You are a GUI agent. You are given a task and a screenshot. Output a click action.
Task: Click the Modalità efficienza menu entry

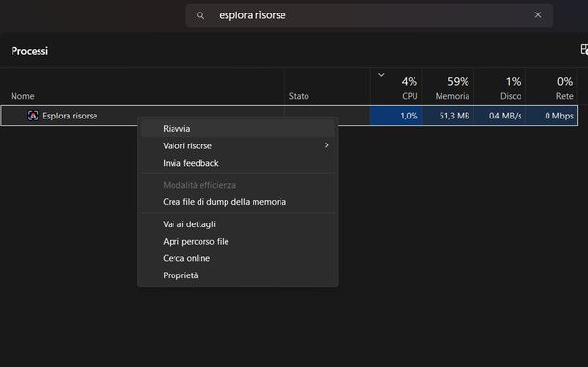tap(238, 185)
